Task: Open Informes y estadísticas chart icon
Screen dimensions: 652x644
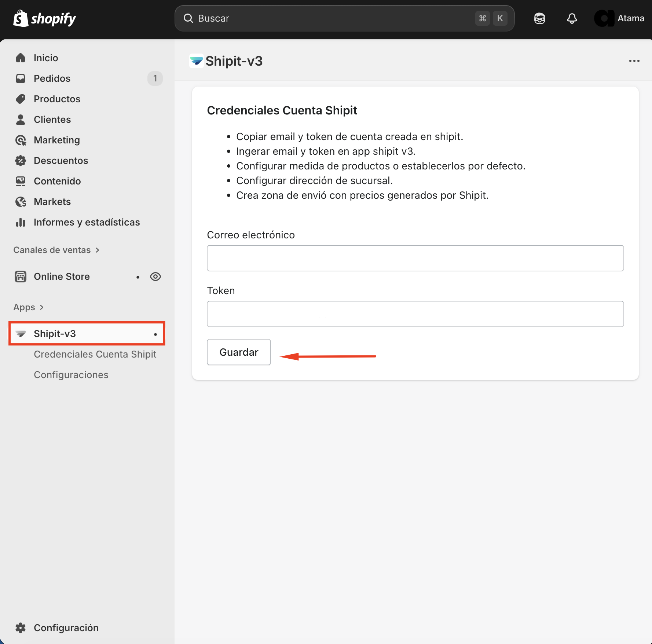Action: [21, 222]
